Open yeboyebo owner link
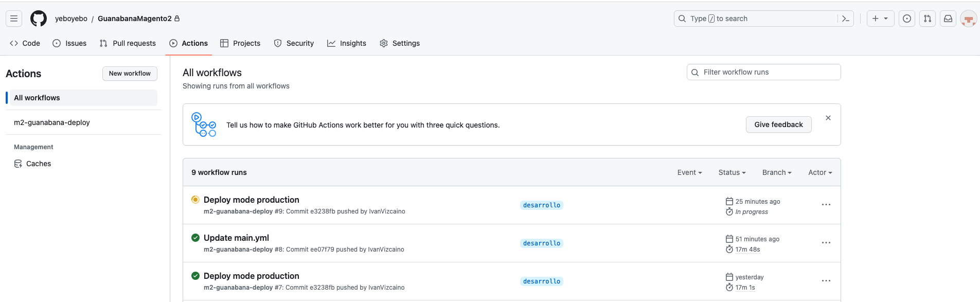 click(71, 19)
